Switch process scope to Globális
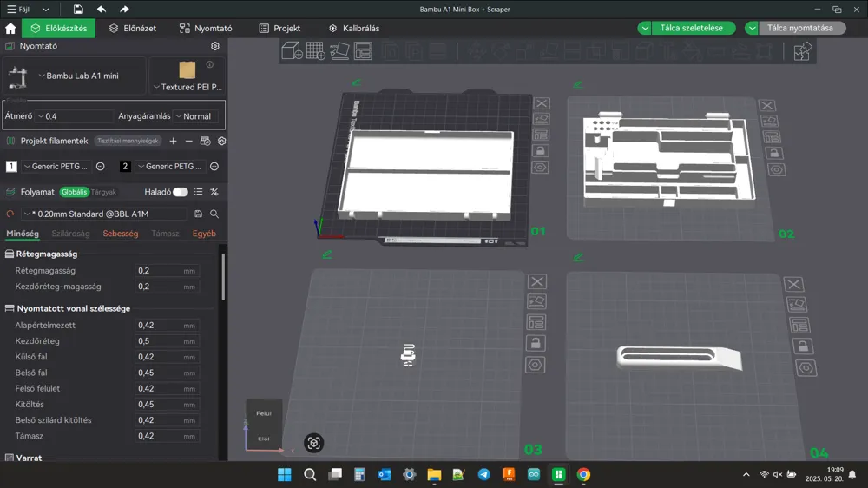The width and height of the screenshot is (868, 488). point(74,192)
